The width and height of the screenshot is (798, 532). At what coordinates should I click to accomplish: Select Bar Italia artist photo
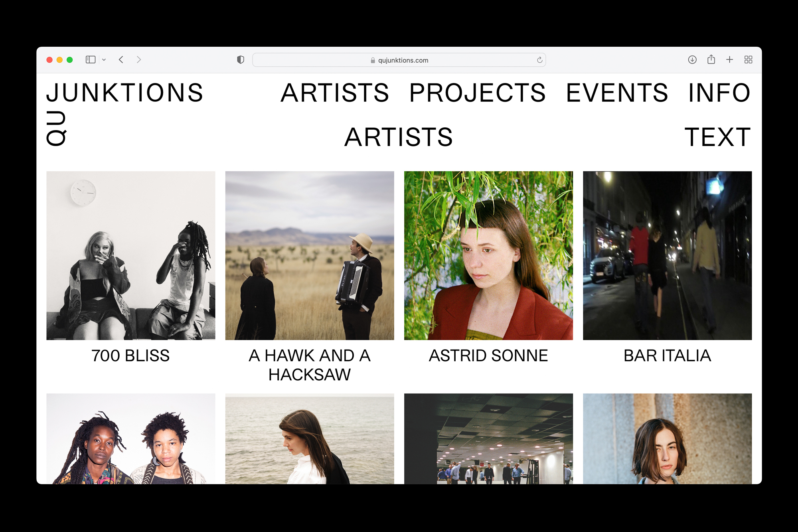click(667, 255)
